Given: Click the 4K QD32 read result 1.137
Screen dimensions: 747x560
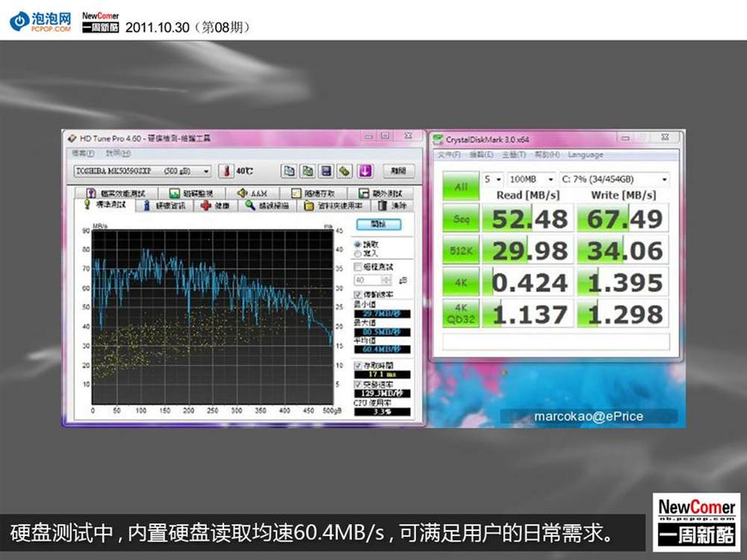Looking at the screenshot, I should [528, 314].
